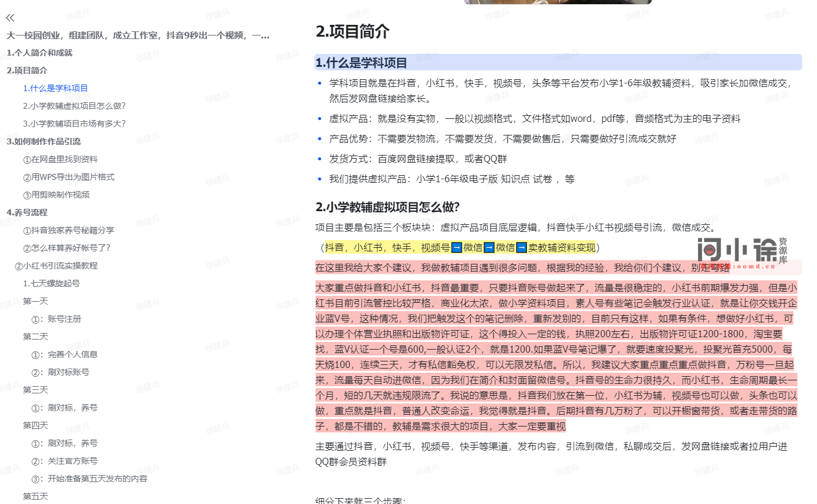Jump to ②怎么样算养好帐号了? entry
This screenshot has height=504, width=817.
click(67, 248)
